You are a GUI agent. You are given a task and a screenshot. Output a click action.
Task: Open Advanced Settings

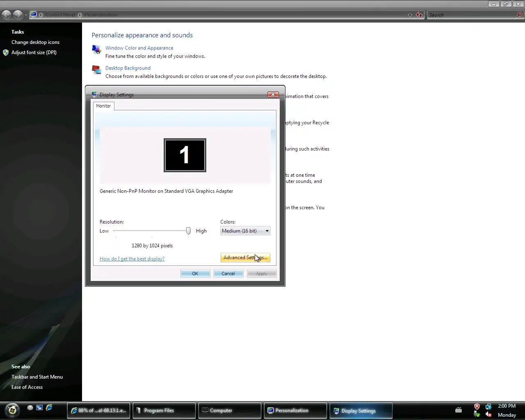point(245,258)
